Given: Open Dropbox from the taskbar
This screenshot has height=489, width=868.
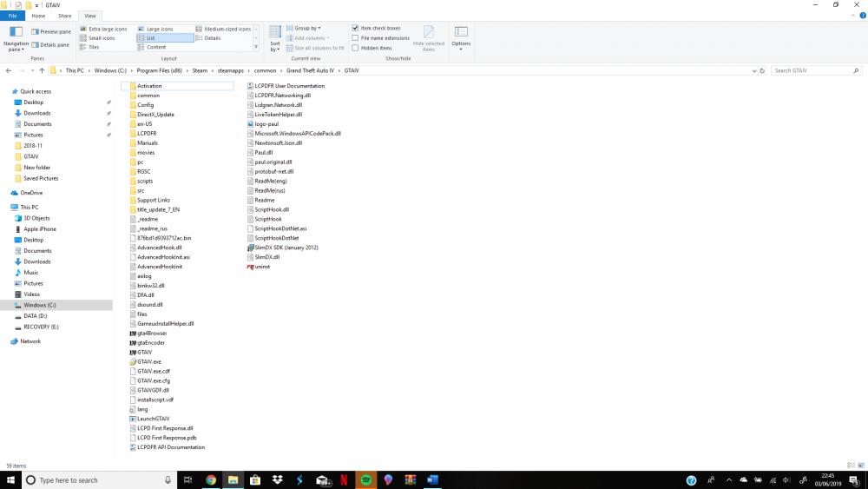Looking at the screenshot, I should tap(278, 480).
